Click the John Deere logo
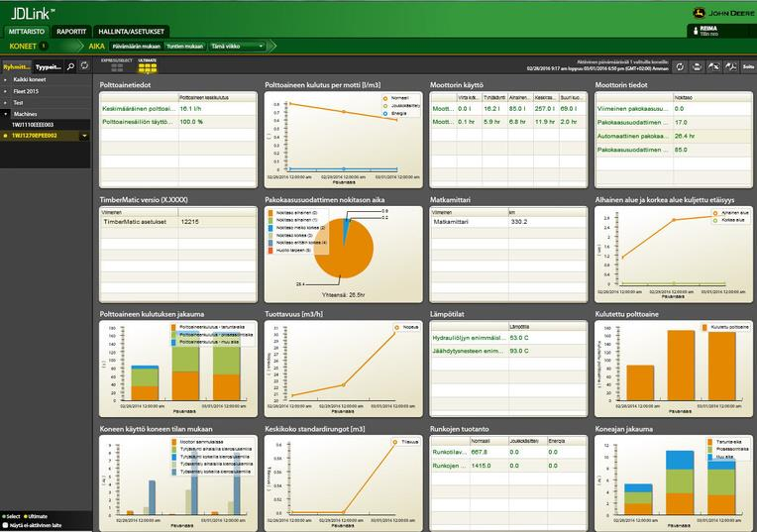 click(723, 13)
